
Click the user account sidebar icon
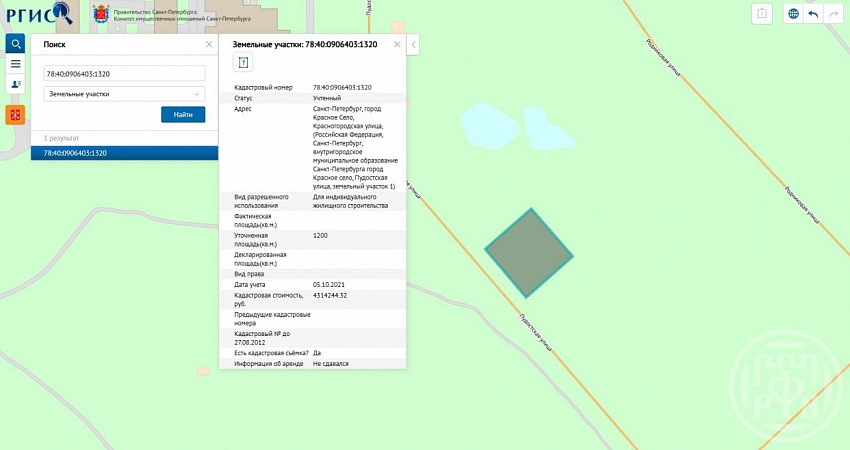15,85
